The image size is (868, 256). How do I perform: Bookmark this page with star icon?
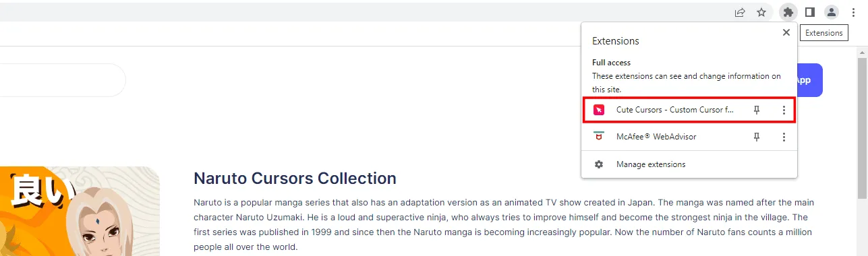(x=761, y=12)
